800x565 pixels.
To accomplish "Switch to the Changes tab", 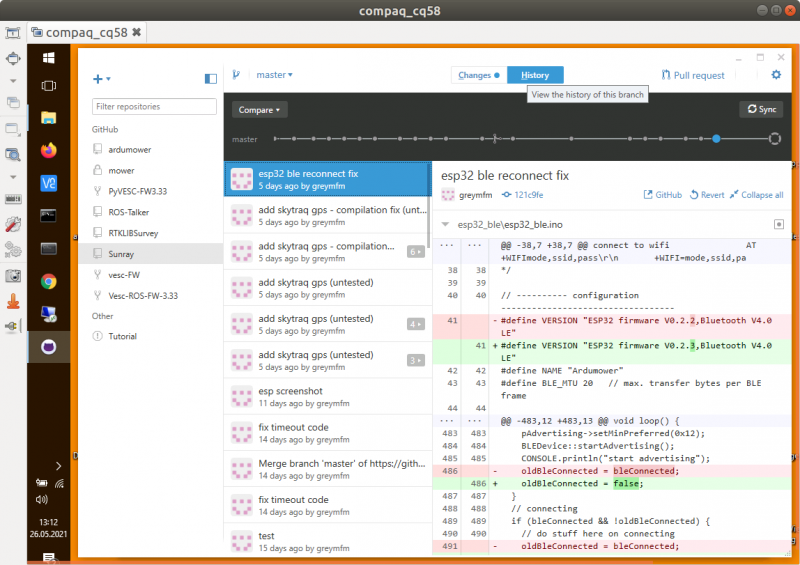I will tap(479, 75).
